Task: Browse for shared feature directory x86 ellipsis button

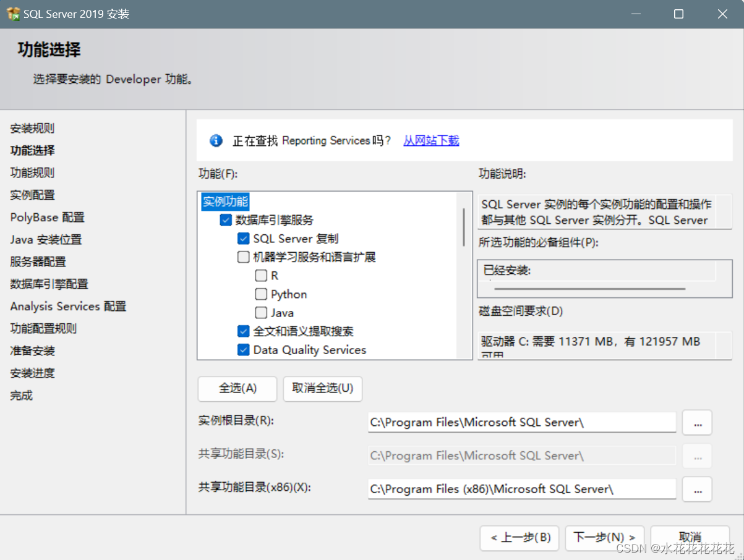Action: pos(698,490)
